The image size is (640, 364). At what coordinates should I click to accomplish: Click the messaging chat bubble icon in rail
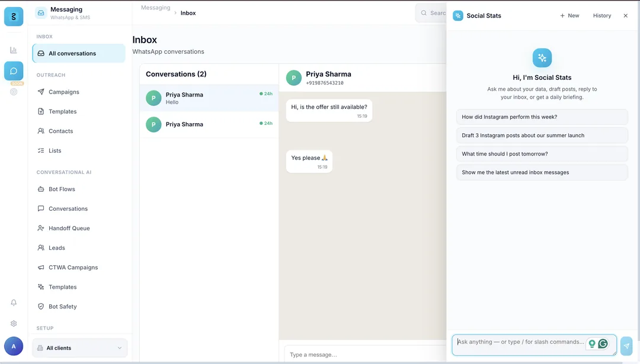[14, 71]
